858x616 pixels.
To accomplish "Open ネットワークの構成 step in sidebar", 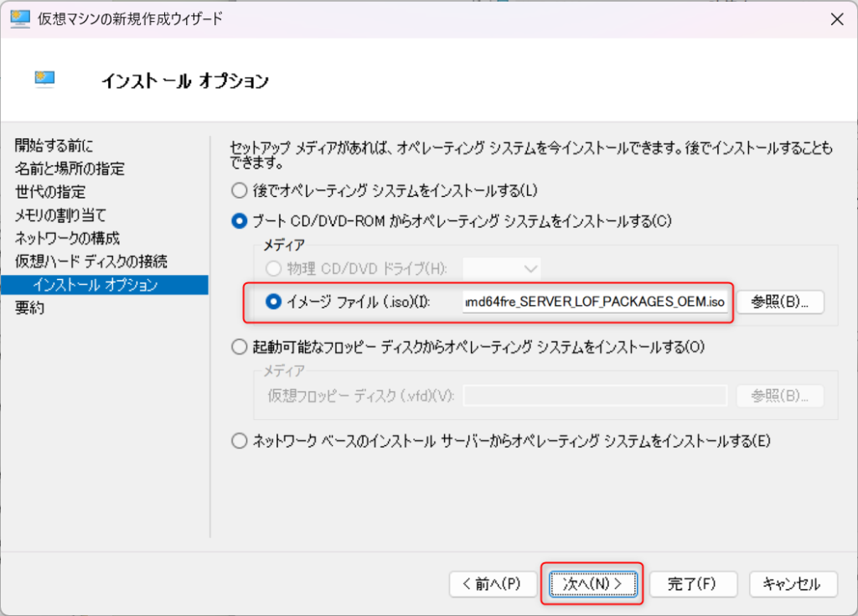I will click(x=67, y=239).
